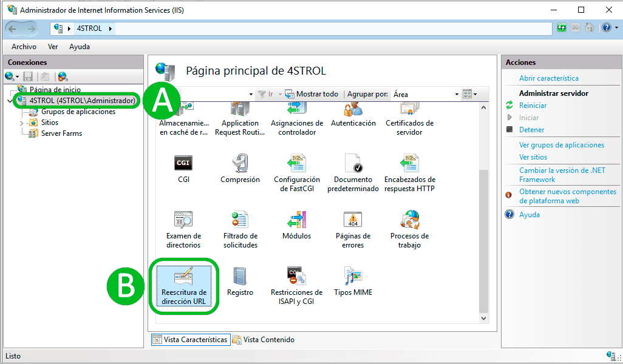Click Detener server action
This screenshot has height=364, width=623.
coord(532,130)
